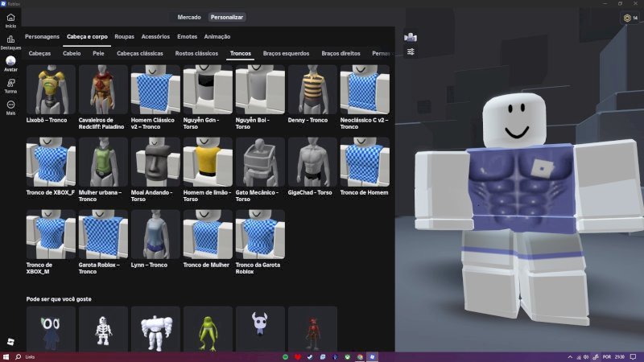Image resolution: width=644 pixels, height=362 pixels.
Task: Select the Cabelo sub-tab
Action: tap(72, 53)
